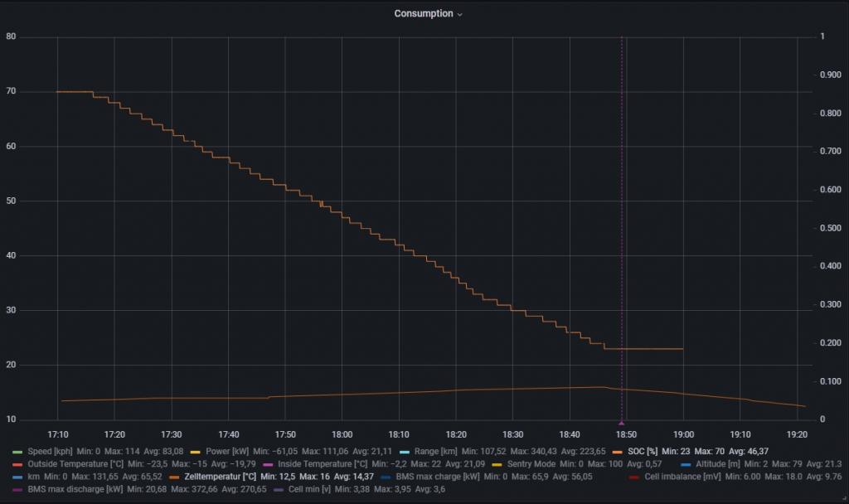Click the 18:00 time axis label
This screenshot has width=849, height=504.
342,434
